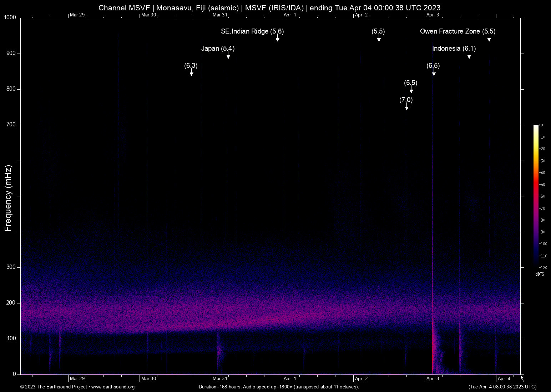
Task: Select the Indonesia (6.1) event label
Action: point(454,49)
